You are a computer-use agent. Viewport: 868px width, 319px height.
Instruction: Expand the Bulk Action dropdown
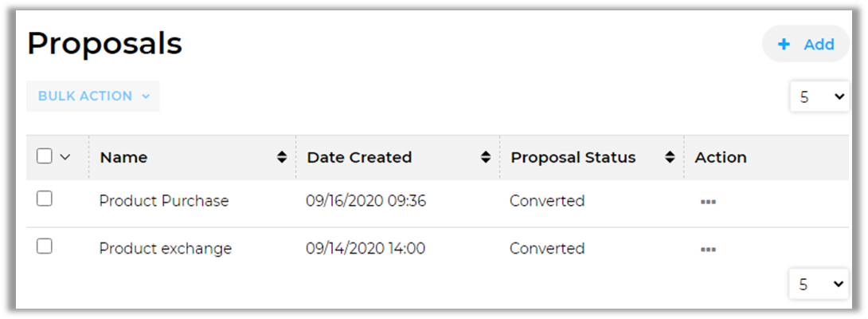[x=93, y=96]
